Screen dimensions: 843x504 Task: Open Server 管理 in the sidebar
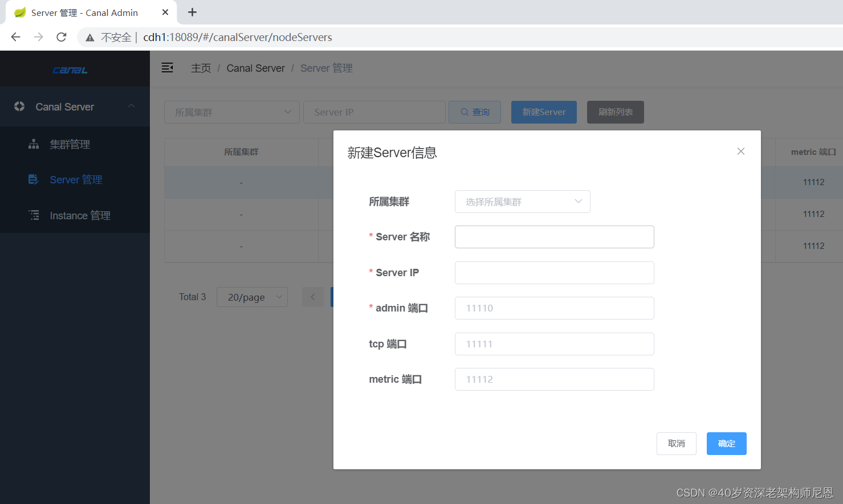pos(75,180)
